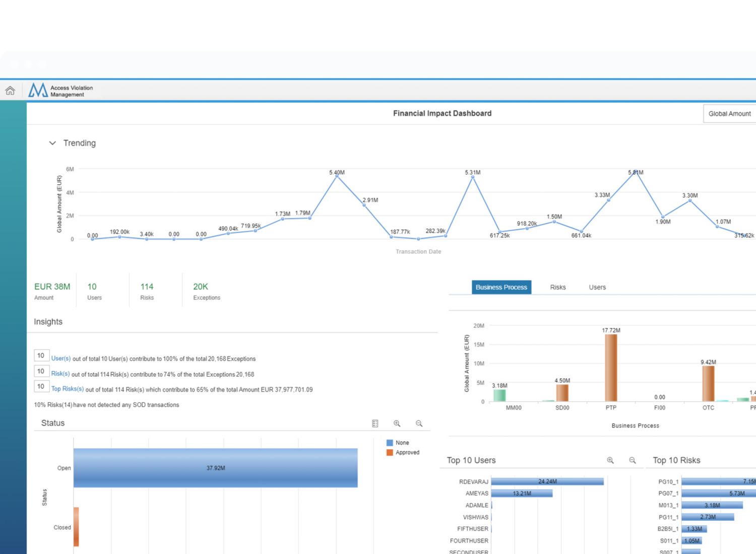Viewport: 756px width, 554px height.
Task: Toggle the legend icon in Status panel
Action: [375, 424]
